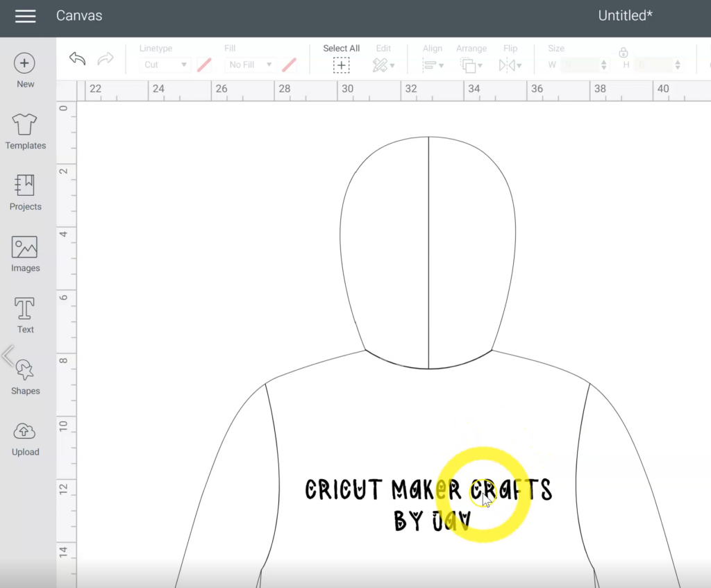Open the hamburger main menu
The width and height of the screenshot is (711, 588).
pyautogui.click(x=26, y=16)
